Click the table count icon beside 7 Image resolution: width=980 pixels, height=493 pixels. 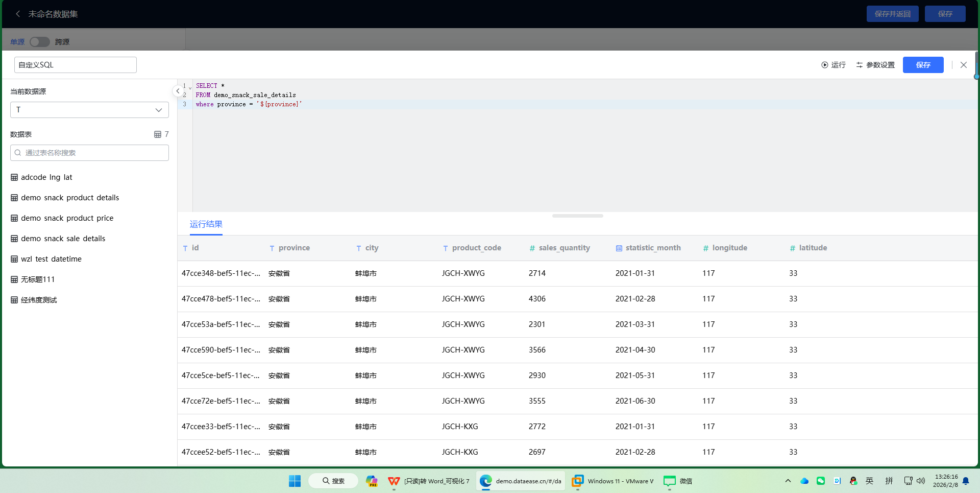158,134
